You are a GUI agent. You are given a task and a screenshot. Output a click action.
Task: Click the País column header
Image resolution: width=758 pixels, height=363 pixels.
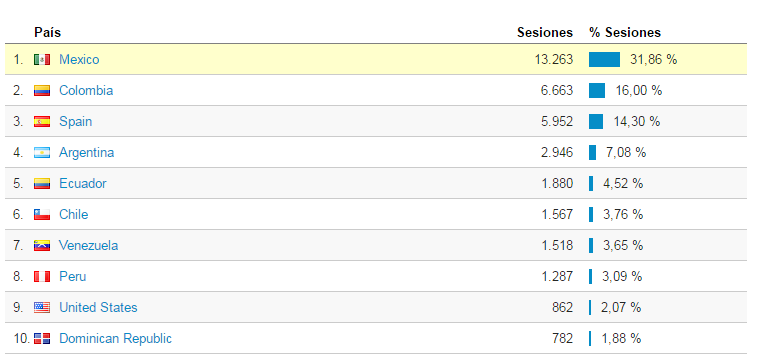(47, 32)
